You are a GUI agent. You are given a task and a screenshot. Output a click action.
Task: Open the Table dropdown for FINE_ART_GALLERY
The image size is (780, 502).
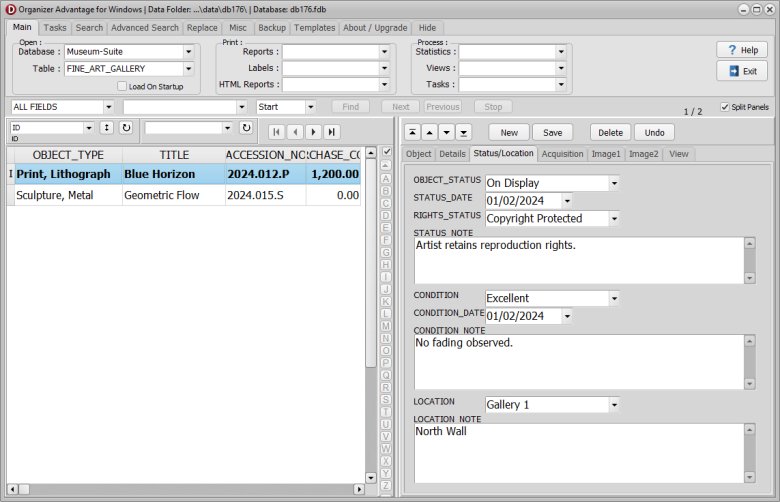pyautogui.click(x=188, y=69)
